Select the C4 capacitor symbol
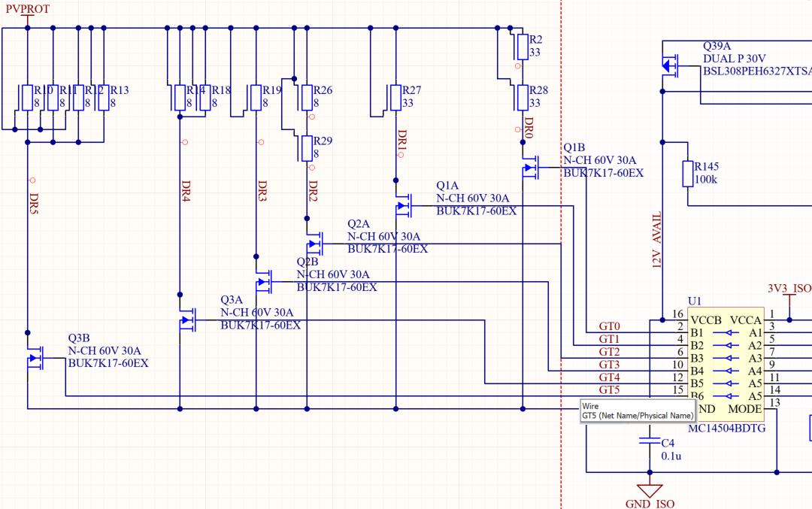Viewport: 812px width, 509px height. (650, 441)
